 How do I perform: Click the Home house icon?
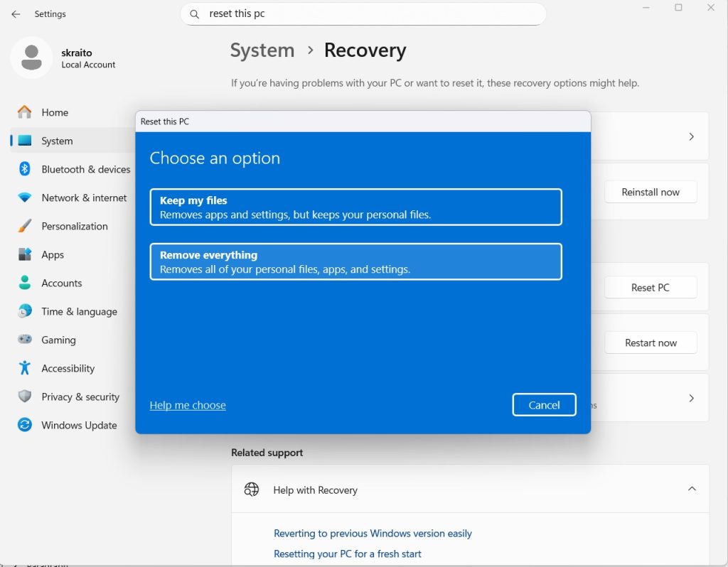[25, 112]
